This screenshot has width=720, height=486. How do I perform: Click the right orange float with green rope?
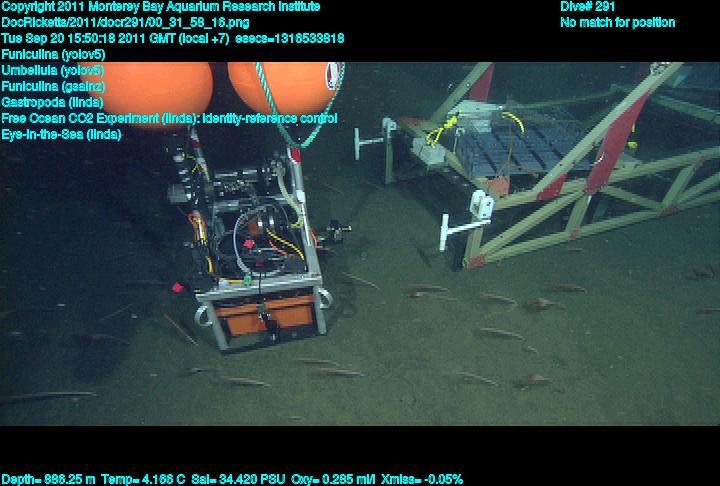point(286,90)
